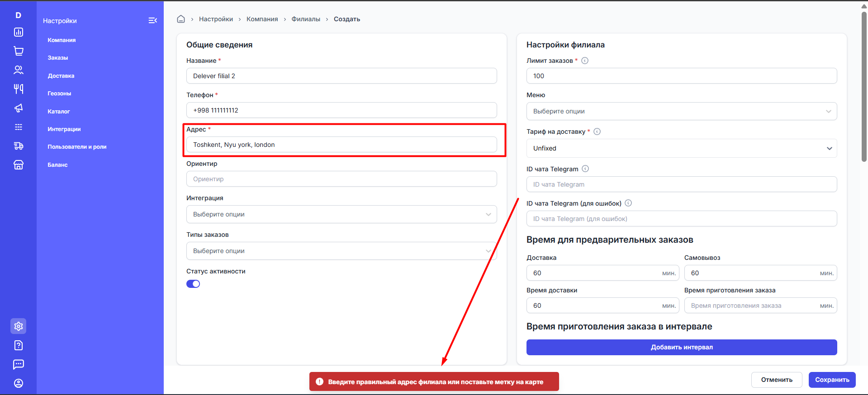Expand the Интеграция dropdown
The height and width of the screenshot is (395, 868).
pyautogui.click(x=342, y=214)
